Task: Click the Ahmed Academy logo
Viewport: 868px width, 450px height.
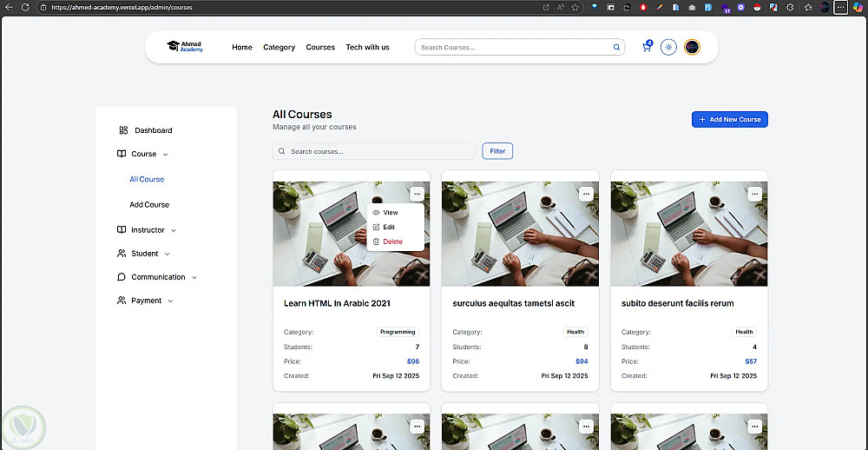Action: tap(185, 47)
